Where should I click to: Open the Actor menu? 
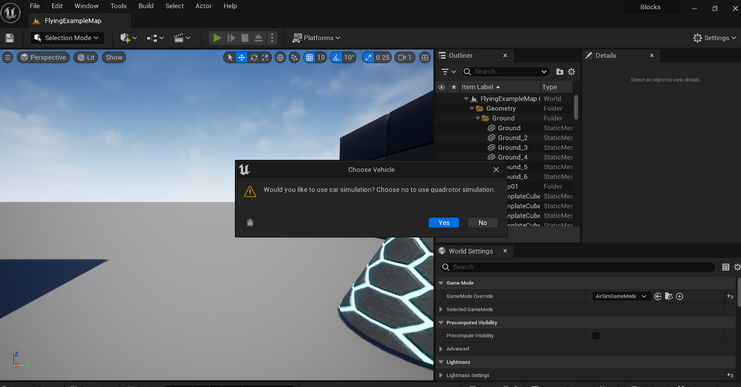click(x=203, y=6)
